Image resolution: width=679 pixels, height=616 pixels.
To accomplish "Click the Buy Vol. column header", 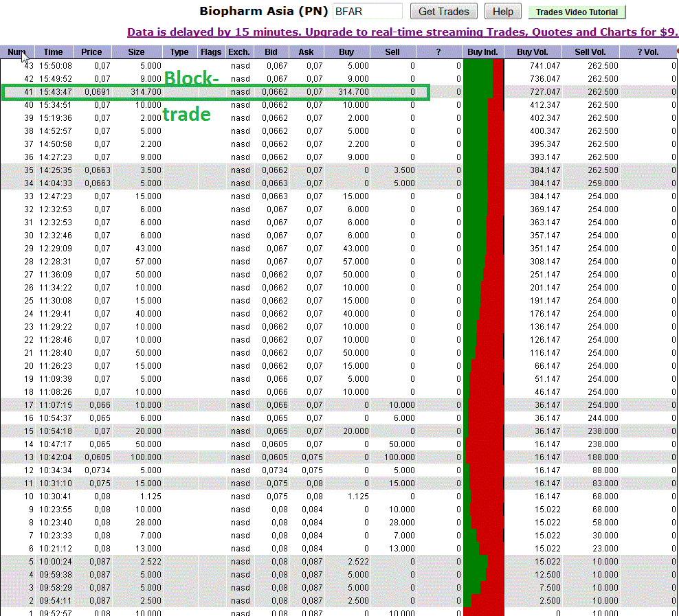I will coord(532,52).
